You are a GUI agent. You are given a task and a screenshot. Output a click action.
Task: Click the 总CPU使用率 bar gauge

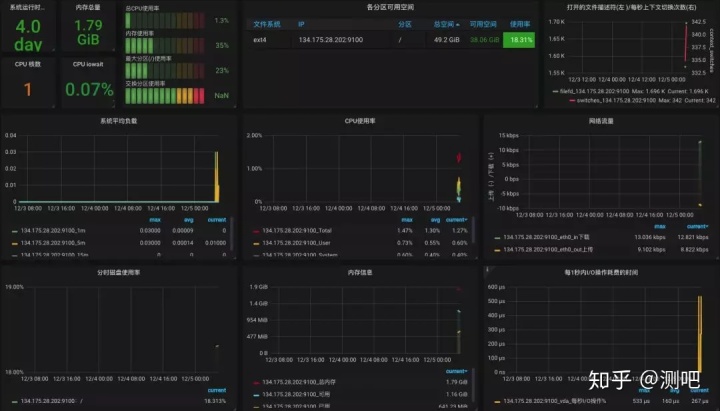click(165, 21)
